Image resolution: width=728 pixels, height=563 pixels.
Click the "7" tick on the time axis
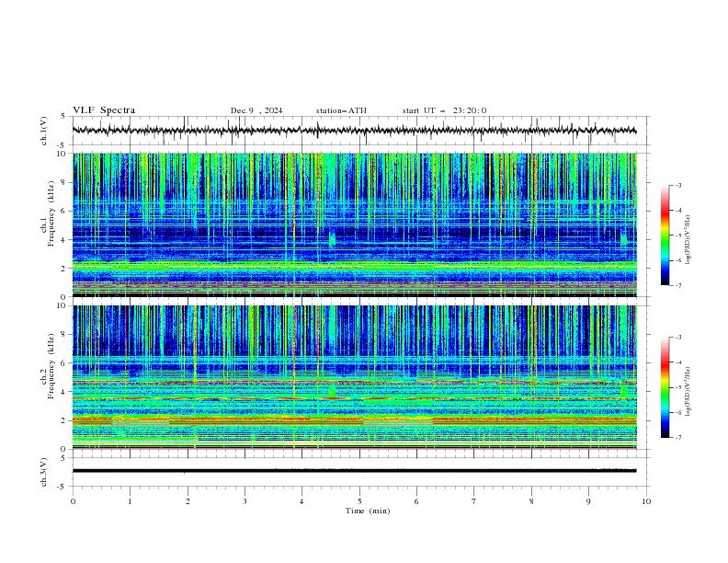(x=474, y=501)
